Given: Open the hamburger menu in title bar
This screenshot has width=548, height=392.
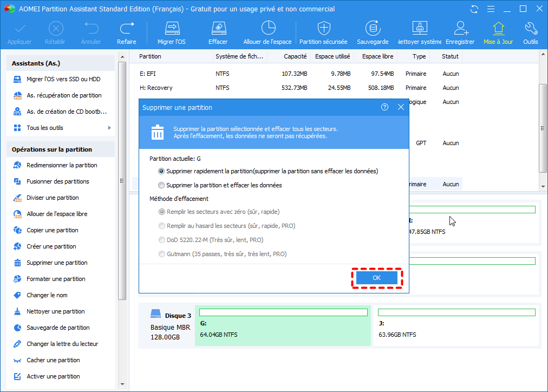Looking at the screenshot, I should [x=491, y=9].
